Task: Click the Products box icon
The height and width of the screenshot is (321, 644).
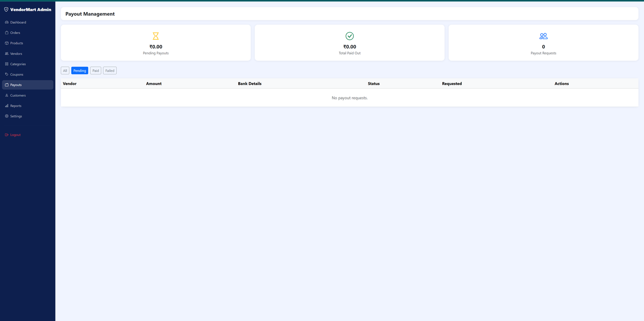Action: point(6,43)
